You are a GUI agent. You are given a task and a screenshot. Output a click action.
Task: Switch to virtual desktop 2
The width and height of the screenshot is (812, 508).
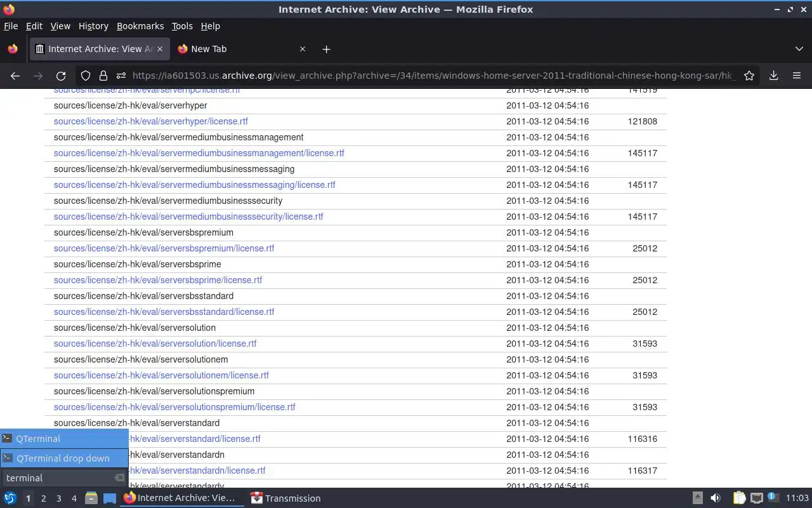43,498
